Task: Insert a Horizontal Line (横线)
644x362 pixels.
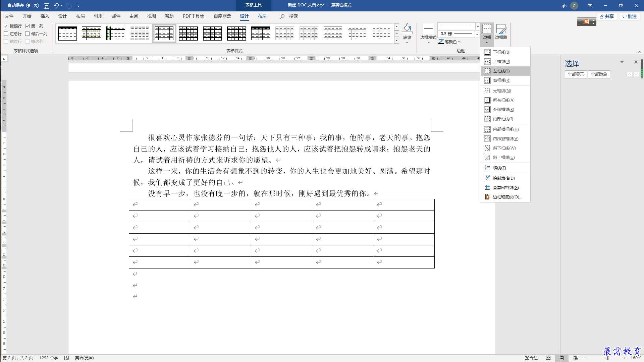Action: 505,168
